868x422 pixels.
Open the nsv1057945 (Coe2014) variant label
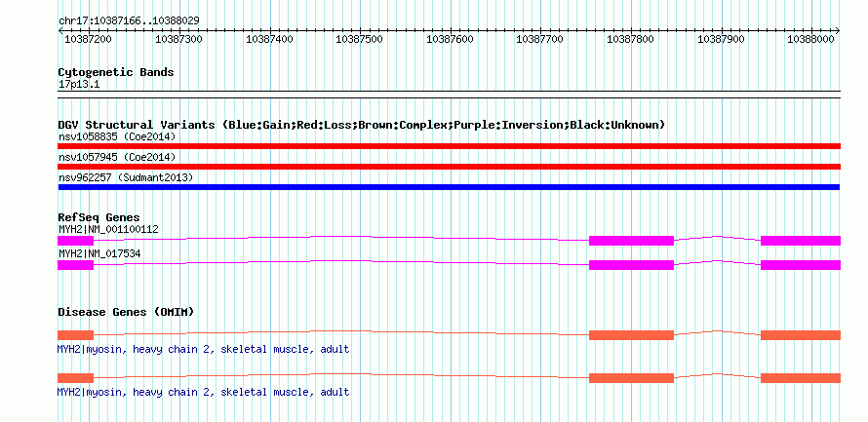[x=117, y=158]
